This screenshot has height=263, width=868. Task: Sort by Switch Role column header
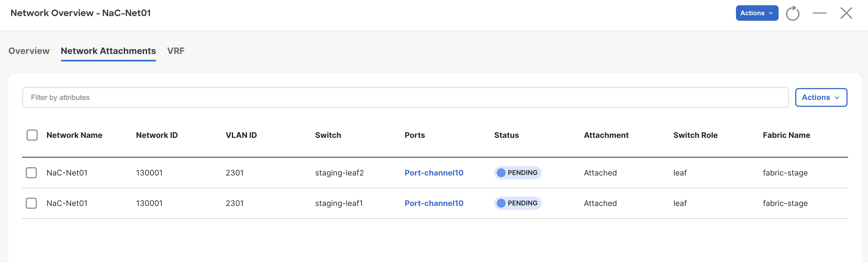(x=696, y=135)
